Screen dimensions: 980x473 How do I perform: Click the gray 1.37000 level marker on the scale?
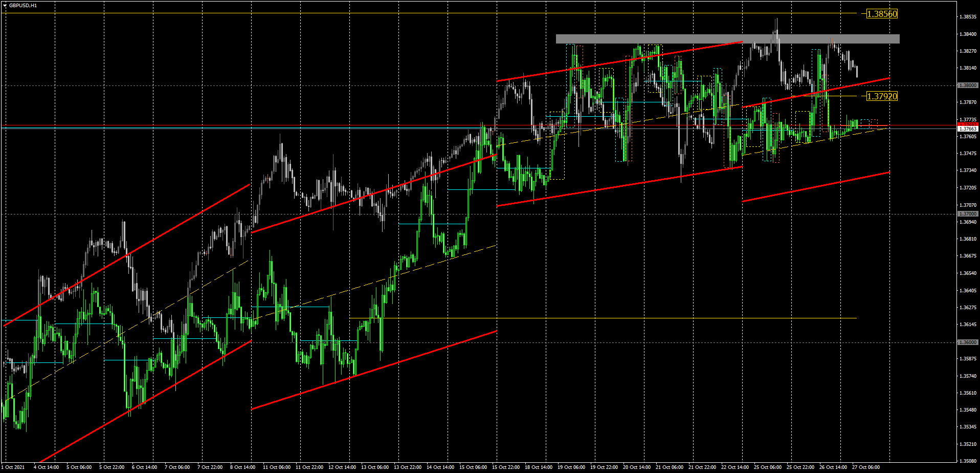(968, 213)
